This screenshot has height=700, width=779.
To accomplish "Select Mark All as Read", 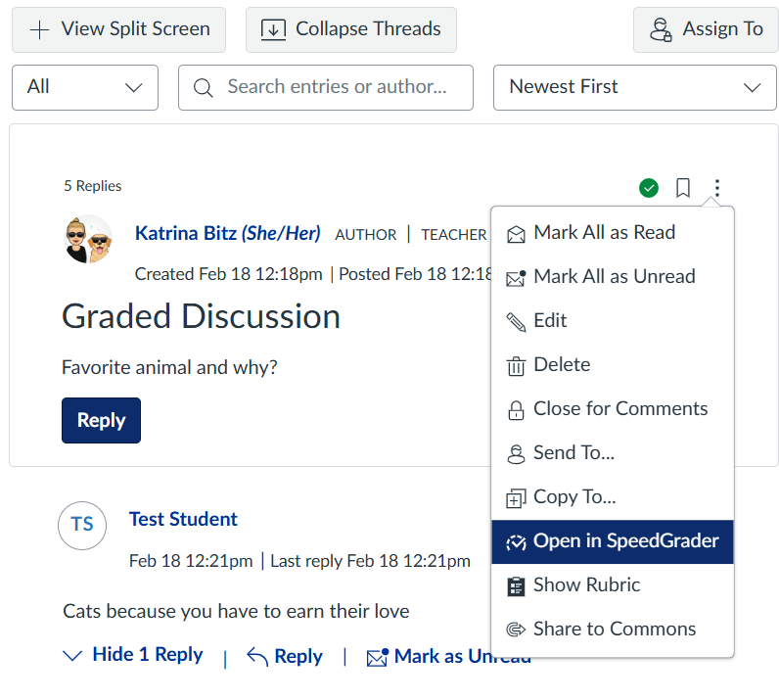I will [604, 233].
